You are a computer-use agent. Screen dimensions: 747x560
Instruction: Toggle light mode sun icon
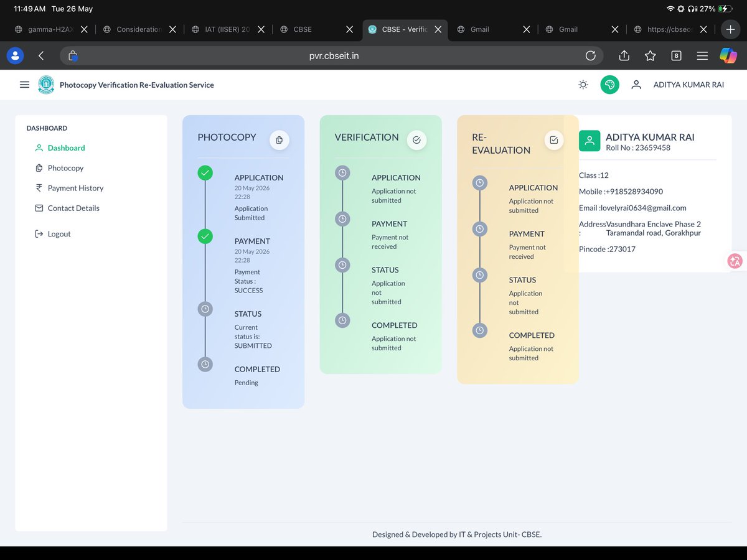click(x=583, y=85)
